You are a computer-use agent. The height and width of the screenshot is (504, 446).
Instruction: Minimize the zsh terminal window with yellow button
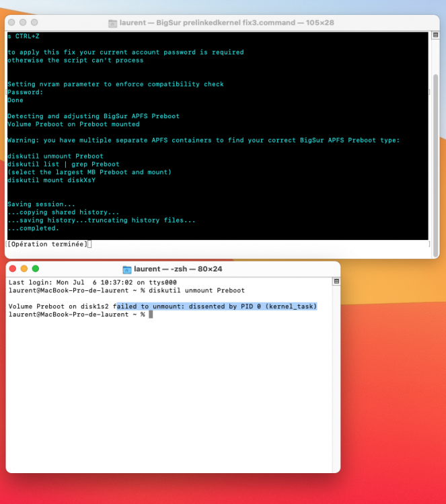tap(24, 269)
